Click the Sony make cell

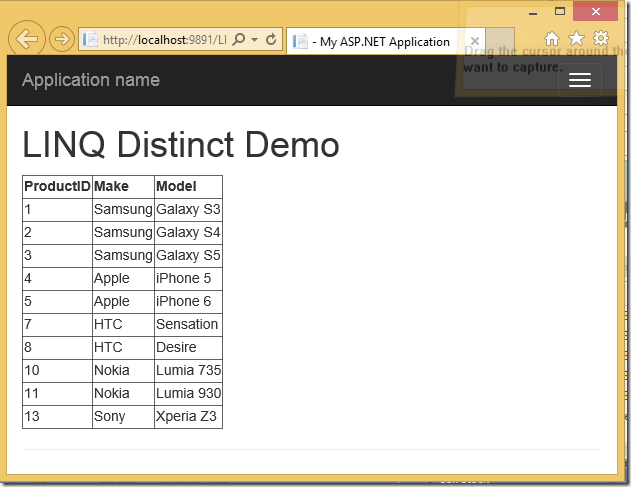point(124,417)
